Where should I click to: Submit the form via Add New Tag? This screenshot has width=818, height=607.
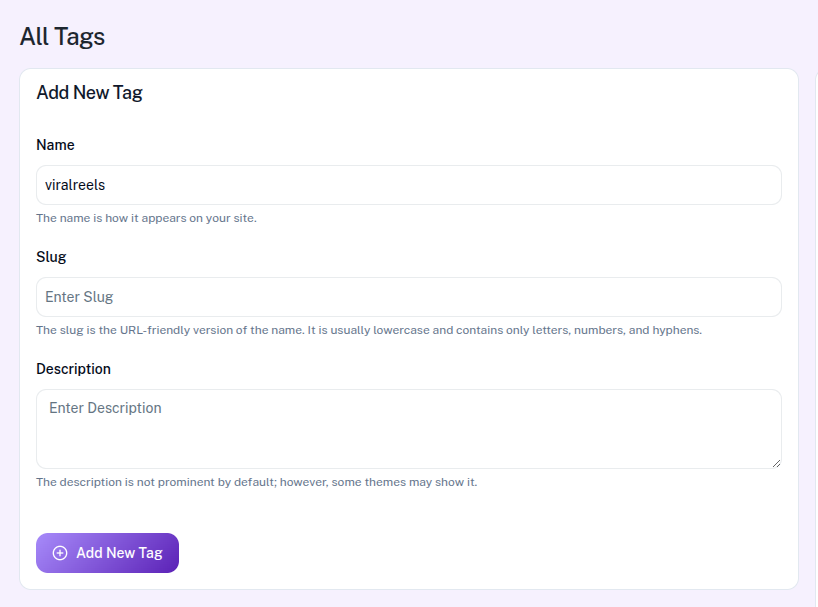[107, 552]
